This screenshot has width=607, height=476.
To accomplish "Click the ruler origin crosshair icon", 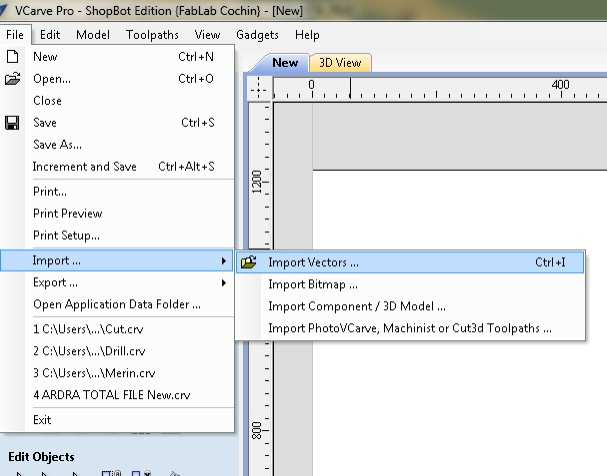I will click(x=258, y=90).
